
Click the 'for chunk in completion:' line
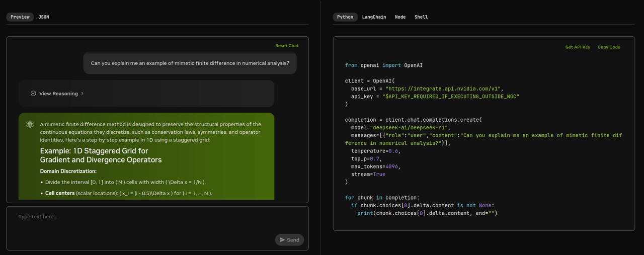[382, 198]
